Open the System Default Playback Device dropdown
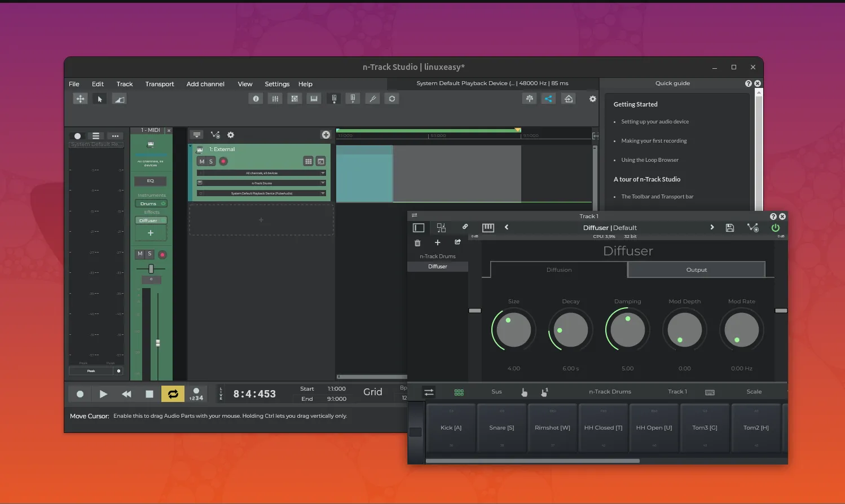 click(x=262, y=193)
